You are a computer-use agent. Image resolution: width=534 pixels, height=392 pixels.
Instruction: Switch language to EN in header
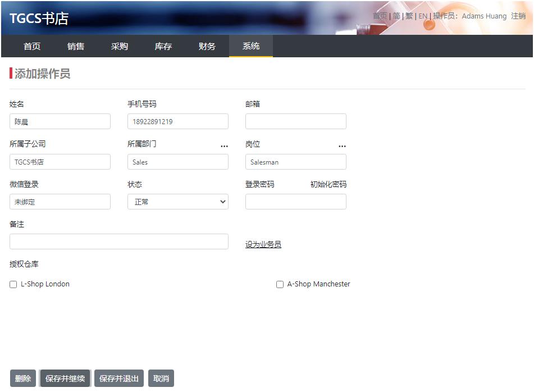coord(423,16)
